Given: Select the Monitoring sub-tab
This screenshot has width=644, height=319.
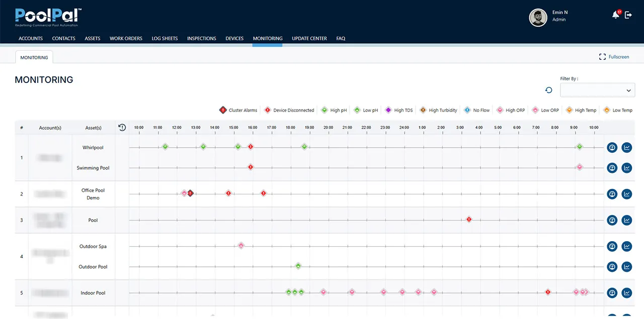Looking at the screenshot, I should [34, 57].
